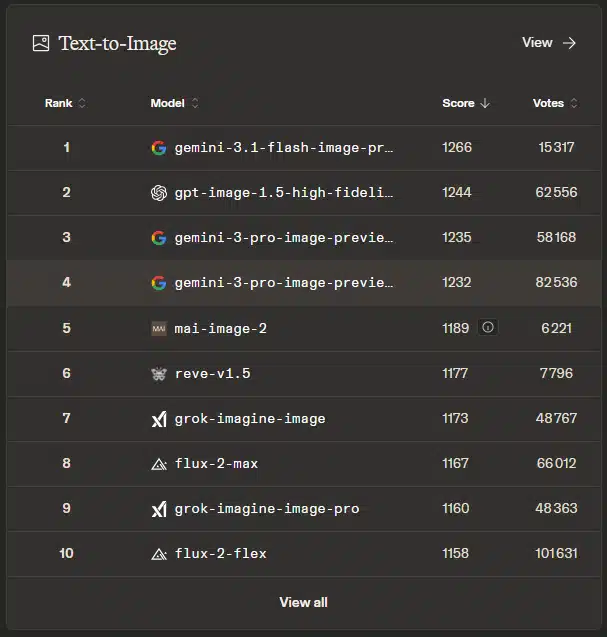
Task: Click the triangle logo beside flux-2-max
Action: point(158,463)
